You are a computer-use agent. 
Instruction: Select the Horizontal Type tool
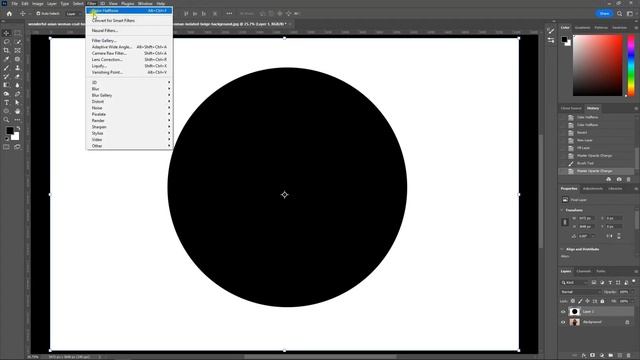(x=6, y=102)
